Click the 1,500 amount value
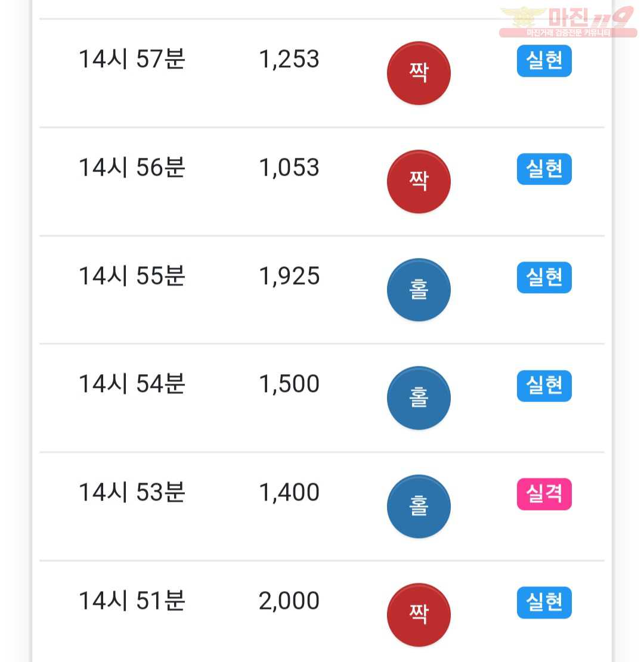Screen dimensions: 644x662 [x=289, y=384]
